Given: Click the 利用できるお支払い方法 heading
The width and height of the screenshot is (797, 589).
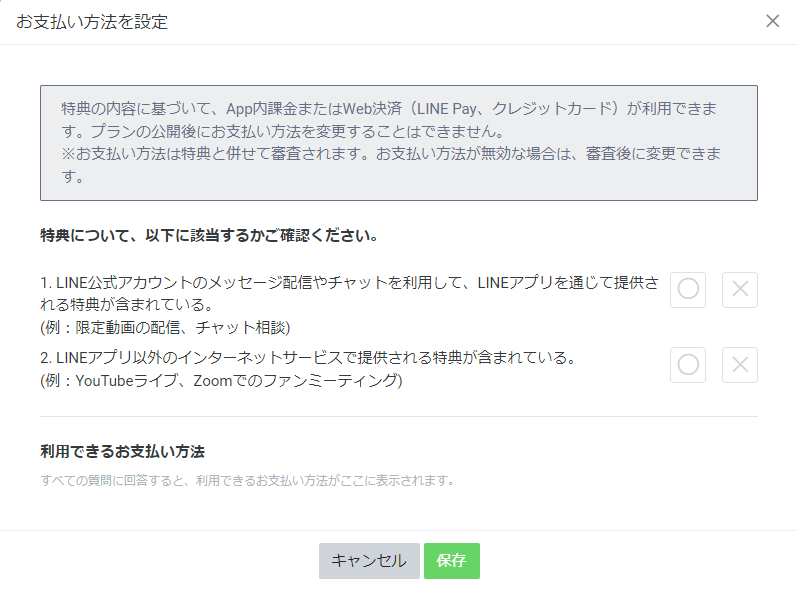Looking at the screenshot, I should [122, 451].
